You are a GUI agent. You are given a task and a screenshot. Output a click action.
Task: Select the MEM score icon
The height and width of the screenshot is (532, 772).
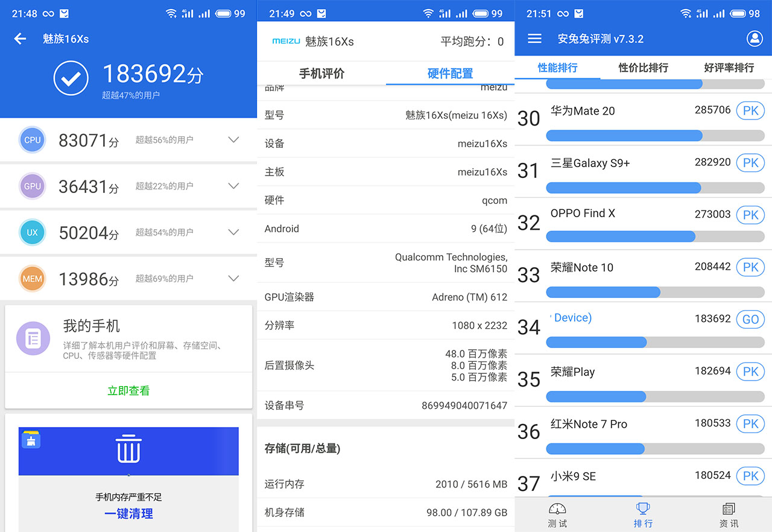(x=32, y=278)
